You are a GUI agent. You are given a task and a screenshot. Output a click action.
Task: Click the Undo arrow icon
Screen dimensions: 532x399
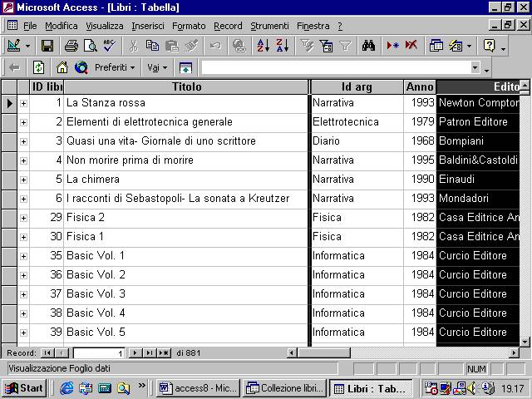coord(215,46)
